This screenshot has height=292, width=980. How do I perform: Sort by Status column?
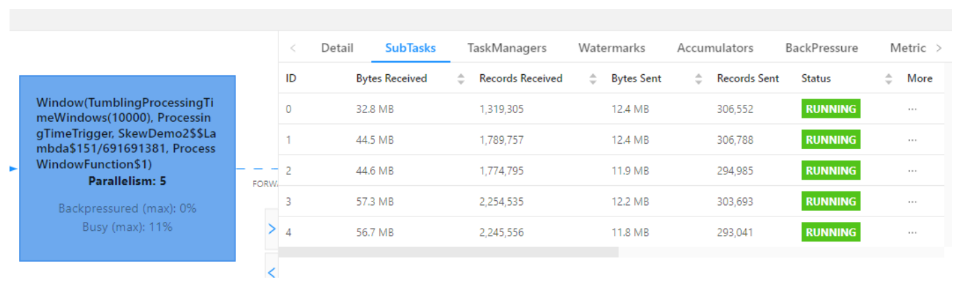pos(888,79)
